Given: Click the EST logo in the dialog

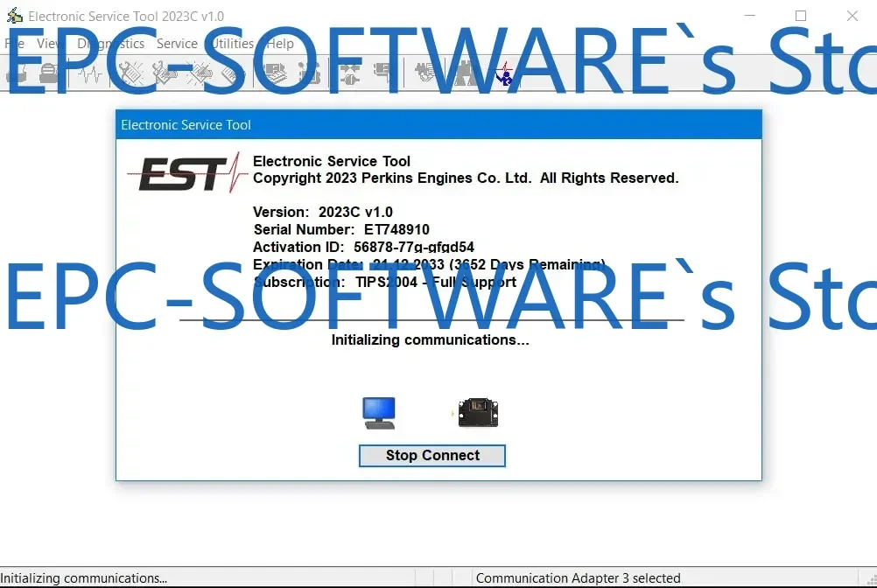Looking at the screenshot, I should [187, 173].
